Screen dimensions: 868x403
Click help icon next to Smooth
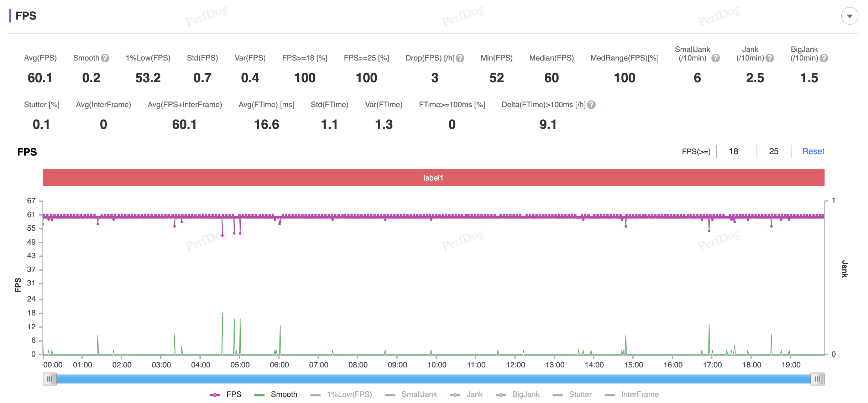pyautogui.click(x=105, y=58)
